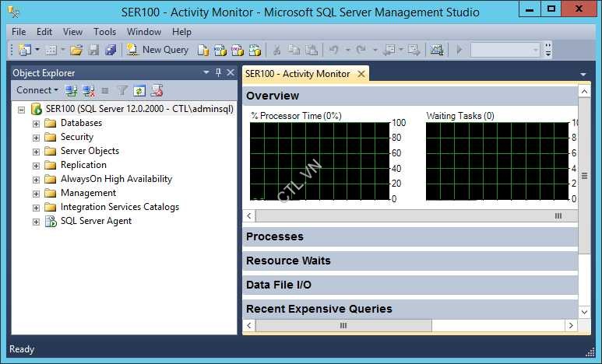Open the Undo history dropdown arrow
The height and width of the screenshot is (364, 602).
point(347,50)
